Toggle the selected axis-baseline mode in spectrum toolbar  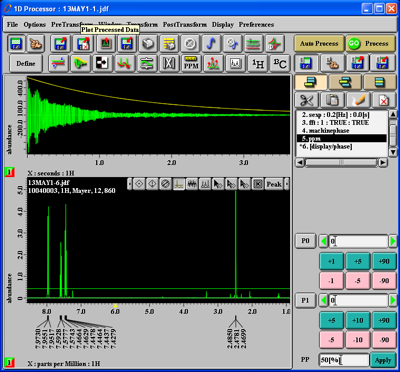point(179,184)
